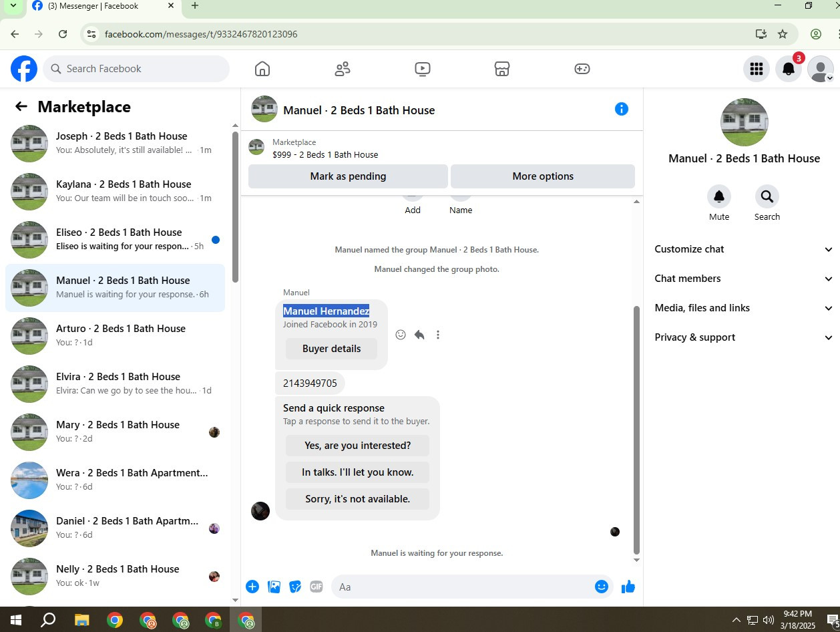
Task: Open the Home feed icon
Action: [262, 69]
